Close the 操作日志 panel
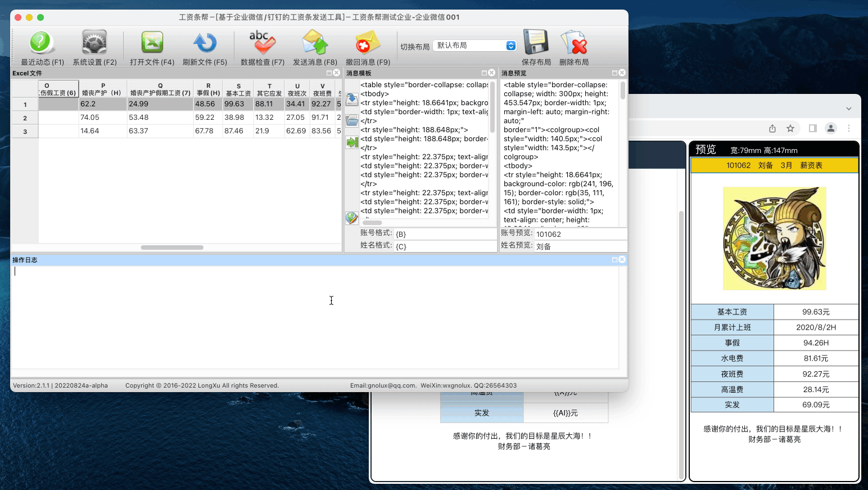This screenshot has width=868, height=490. [x=622, y=260]
